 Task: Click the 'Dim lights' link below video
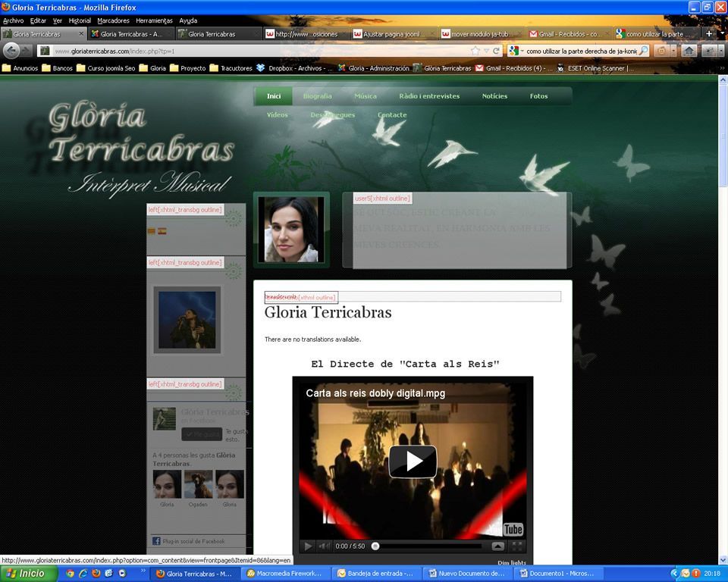point(512,562)
